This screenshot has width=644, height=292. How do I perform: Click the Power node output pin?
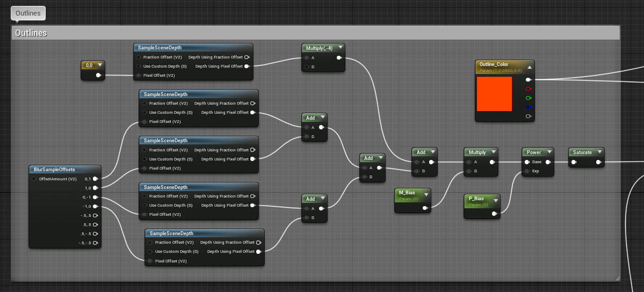coord(548,162)
